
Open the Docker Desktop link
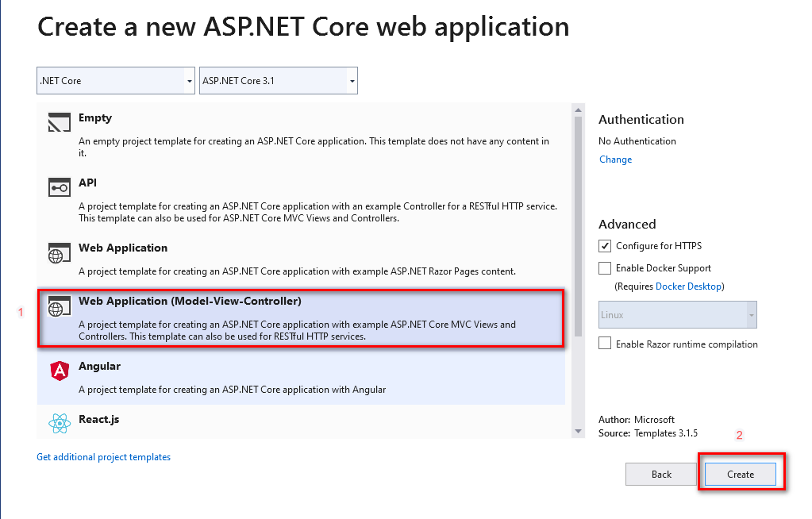coord(688,286)
